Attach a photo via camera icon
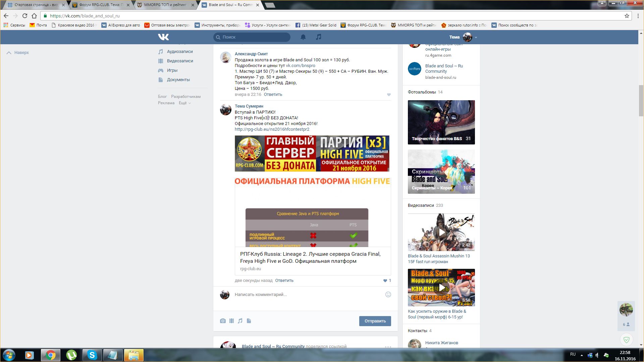Viewport: 644px width, 362px height. [223, 321]
